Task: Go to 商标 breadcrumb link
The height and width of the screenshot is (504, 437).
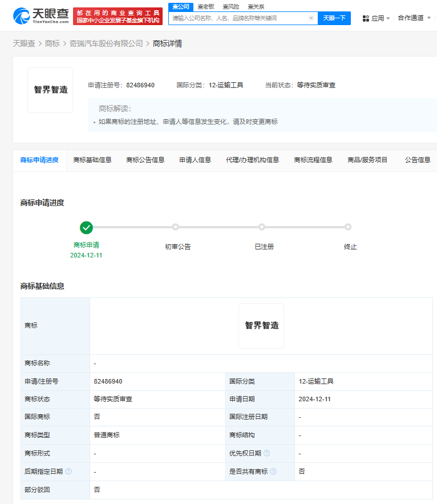Action: click(52, 43)
